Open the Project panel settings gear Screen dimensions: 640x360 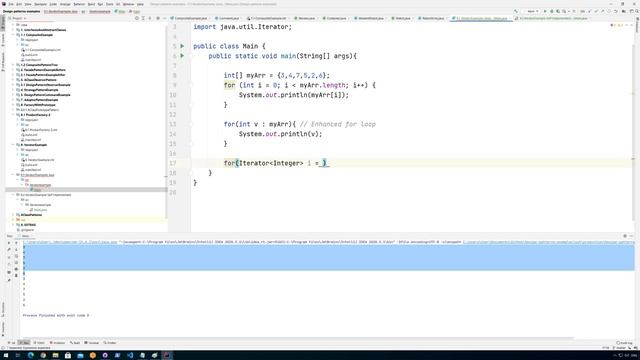pyautogui.click(x=158, y=18)
